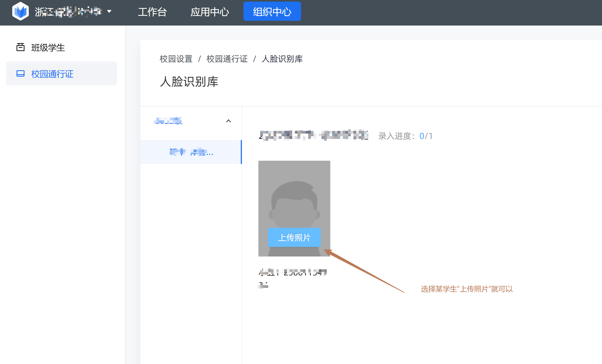Open 应用中心 in top navigation
This screenshot has height=364, width=602.
[x=210, y=12]
